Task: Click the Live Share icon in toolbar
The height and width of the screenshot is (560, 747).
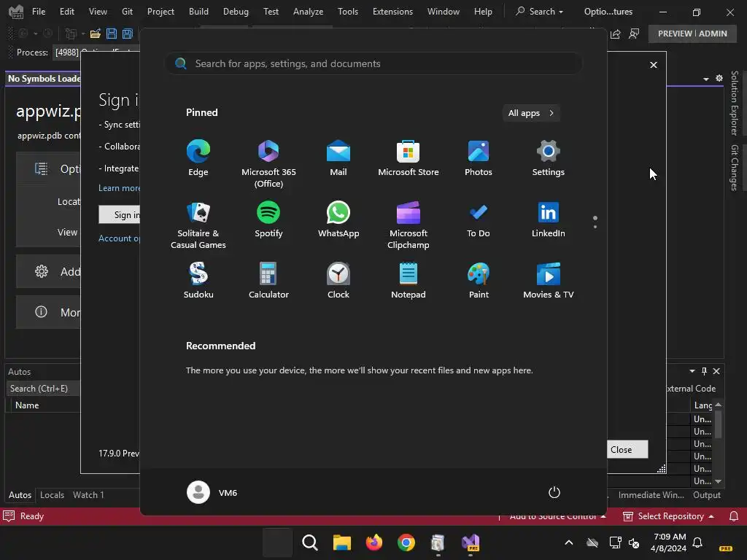Action: [x=616, y=34]
